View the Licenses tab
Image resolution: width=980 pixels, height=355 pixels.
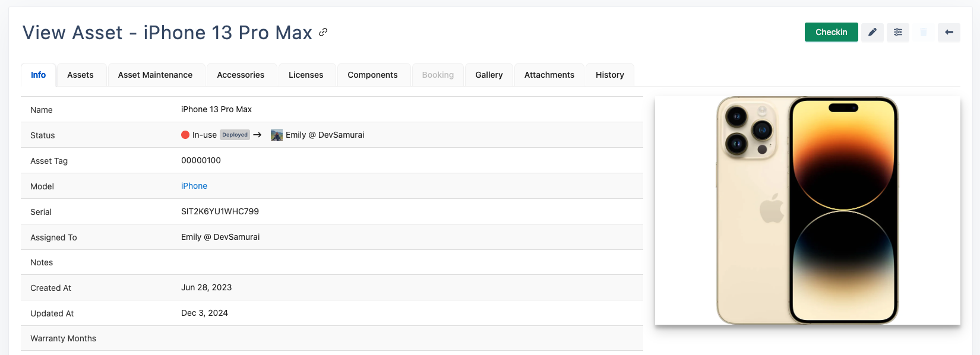click(306, 75)
